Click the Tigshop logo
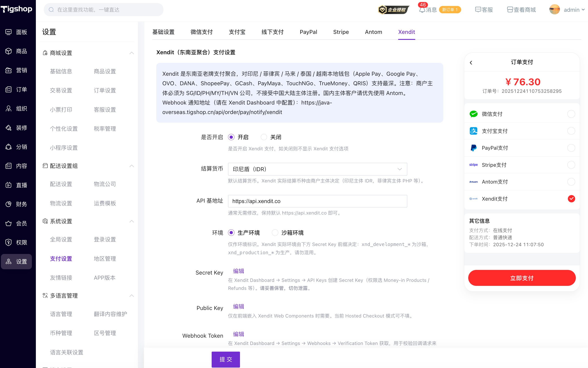Screen dimensions: 588x368 click(x=16, y=9)
